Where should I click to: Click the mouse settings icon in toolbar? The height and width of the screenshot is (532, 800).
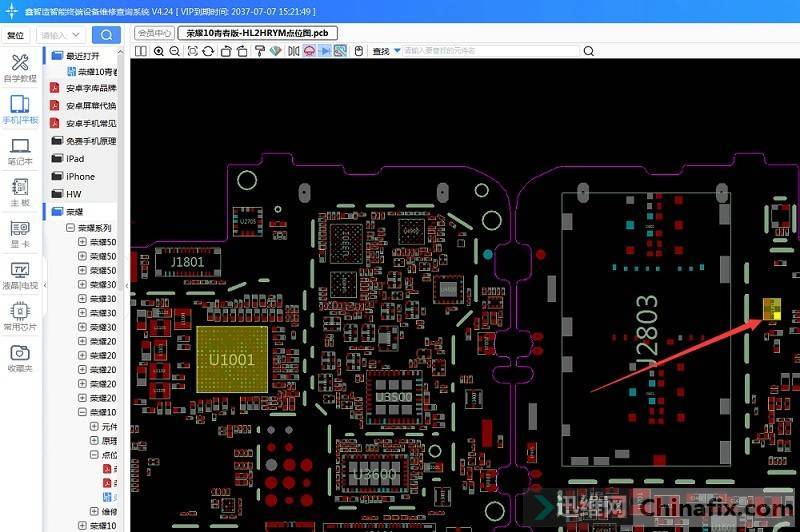click(x=358, y=51)
